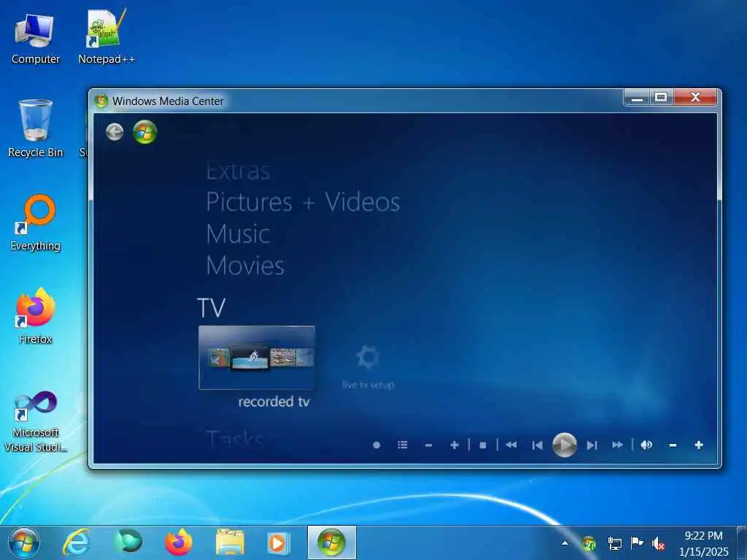The image size is (747, 560).
Task: Click the large play button
Action: pos(565,445)
